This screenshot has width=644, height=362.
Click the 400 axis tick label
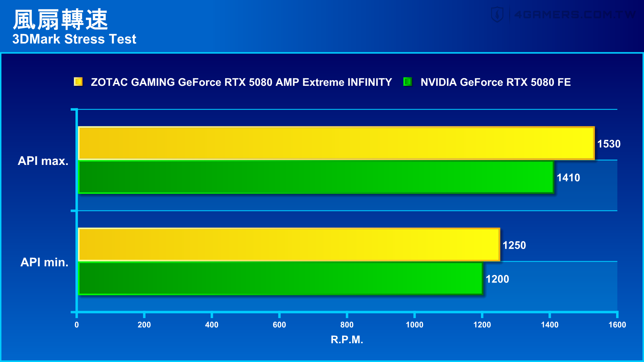(212, 325)
